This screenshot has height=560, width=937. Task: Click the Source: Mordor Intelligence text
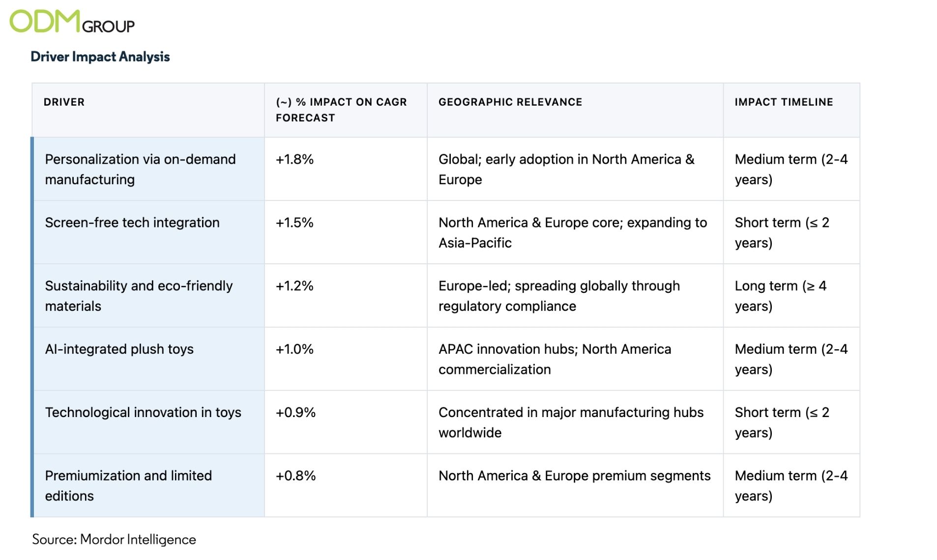pos(114,539)
